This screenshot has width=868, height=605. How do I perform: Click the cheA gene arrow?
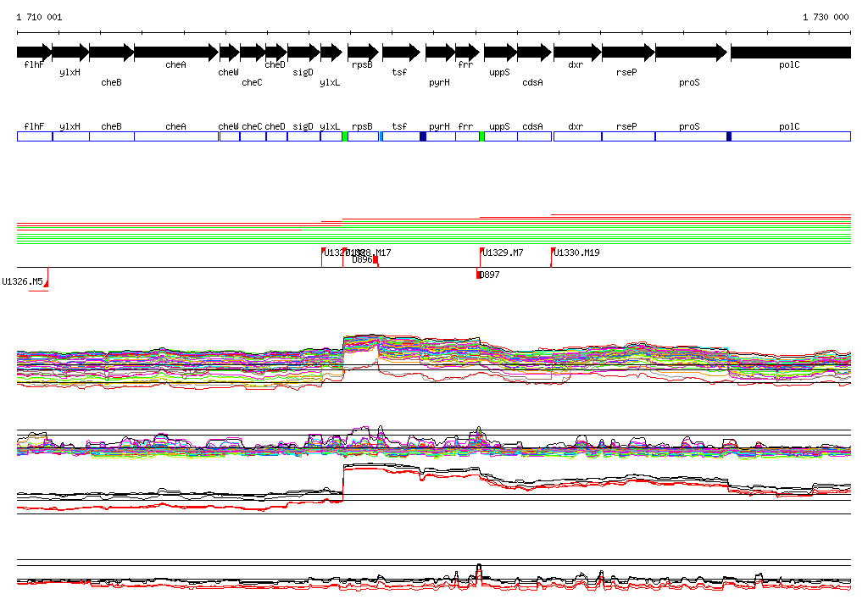[175, 53]
